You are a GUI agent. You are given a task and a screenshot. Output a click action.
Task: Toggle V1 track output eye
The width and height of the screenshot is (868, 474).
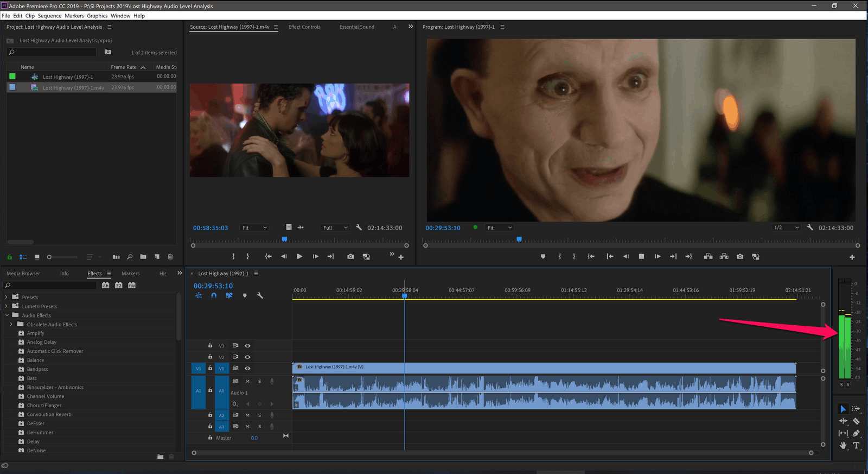tap(247, 368)
